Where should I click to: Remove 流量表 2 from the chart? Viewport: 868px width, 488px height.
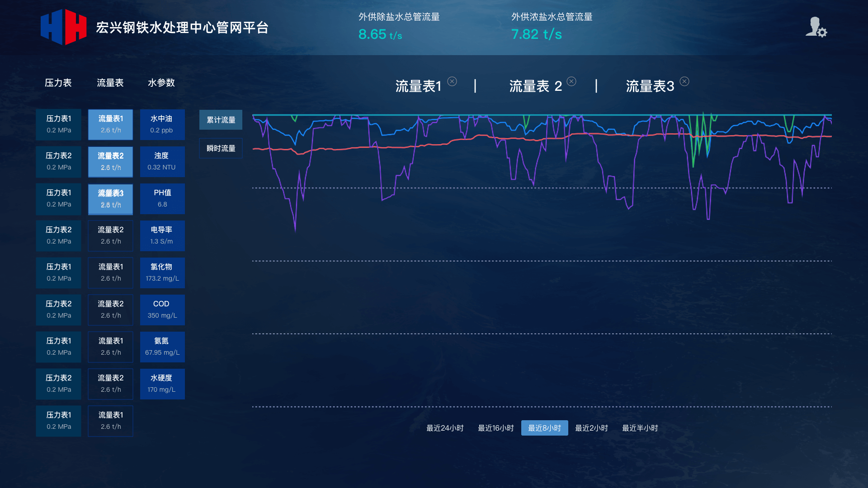tap(571, 81)
